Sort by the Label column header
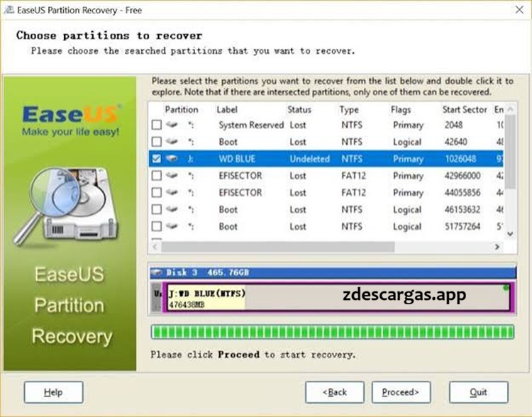Screen dimensions: 532x417 click(227, 110)
